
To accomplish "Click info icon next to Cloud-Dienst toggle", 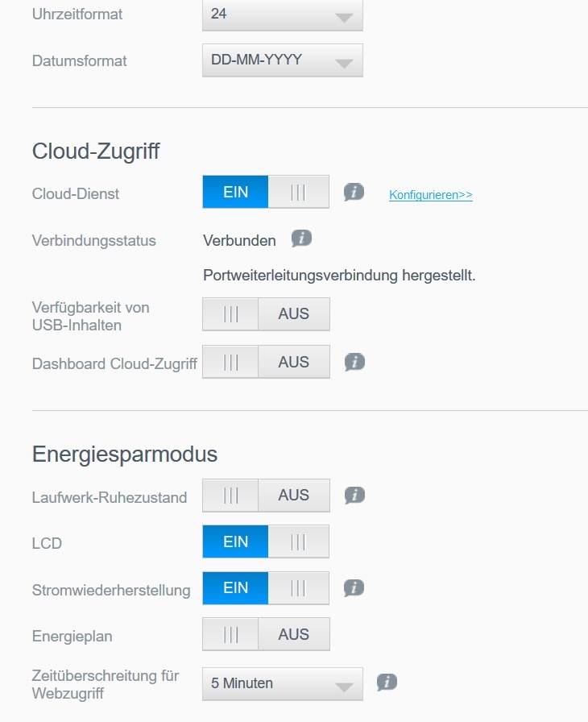I will tap(354, 193).
